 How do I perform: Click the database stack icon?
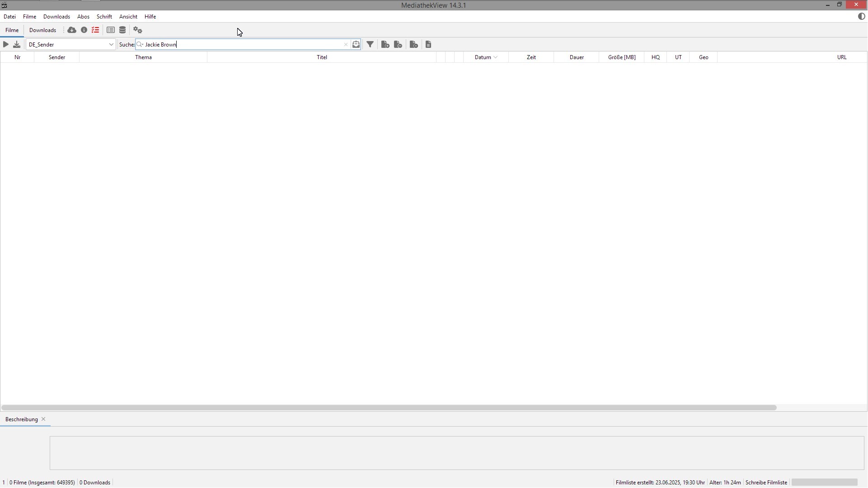point(122,30)
